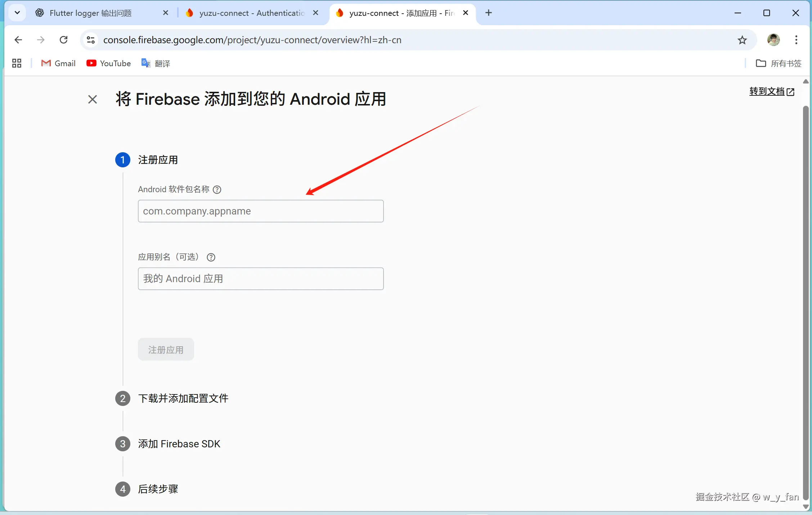This screenshot has width=812, height=515.
Task: Open the apps grid shortcut
Action: (17, 63)
